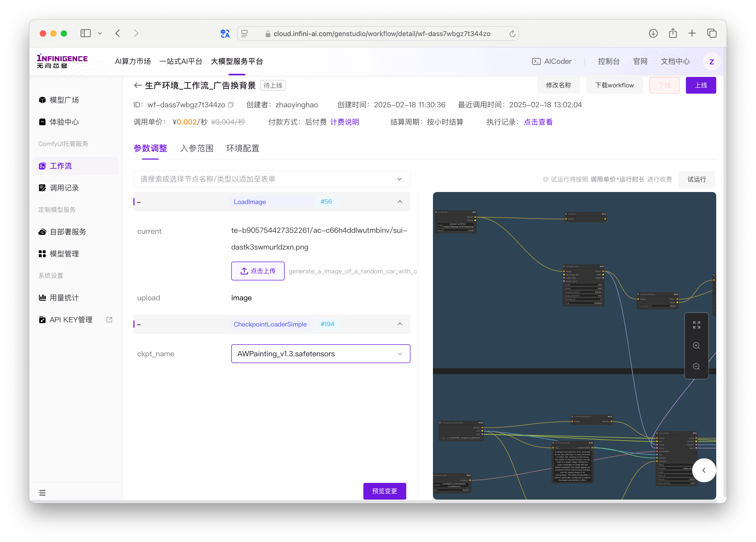
Task: Switch to 环境配置 tab
Action: tap(243, 148)
